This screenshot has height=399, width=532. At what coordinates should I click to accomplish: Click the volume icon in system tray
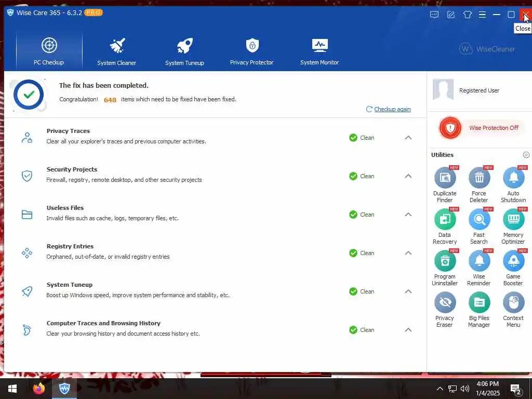[x=465, y=389]
